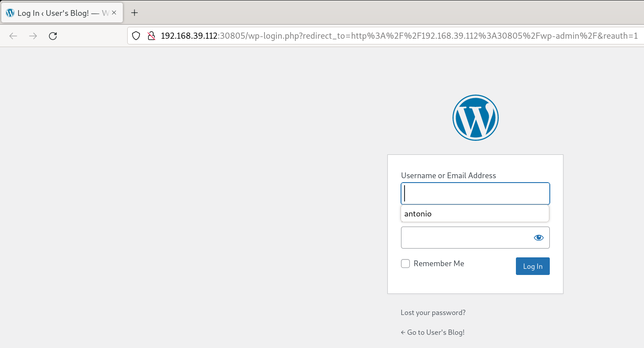Reload the current page
644x348 pixels.
point(53,36)
